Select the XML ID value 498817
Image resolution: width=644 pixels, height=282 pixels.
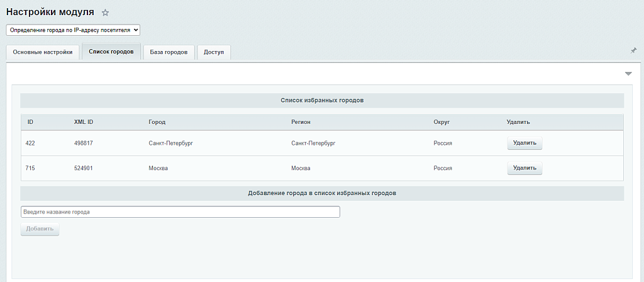[84, 144]
